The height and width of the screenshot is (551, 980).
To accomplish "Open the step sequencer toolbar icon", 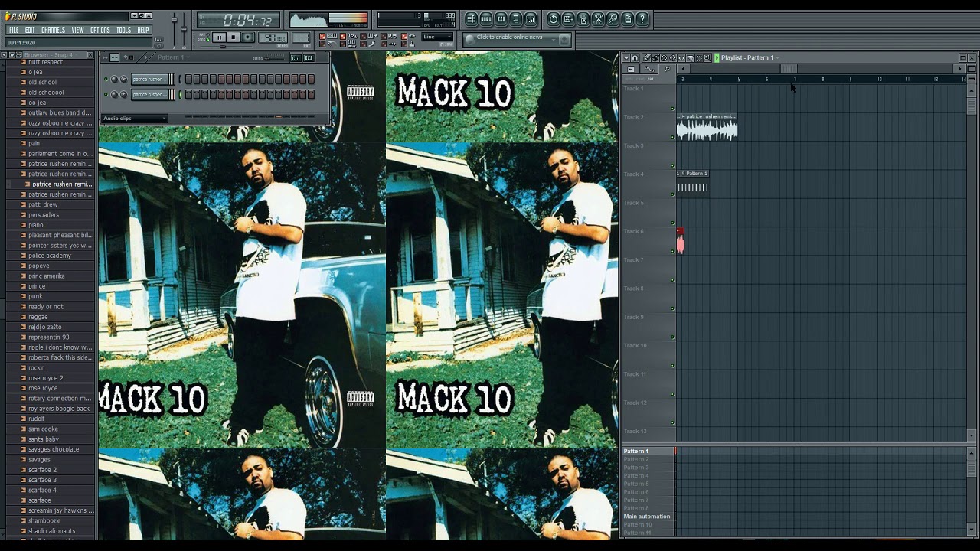I will pyautogui.click(x=486, y=19).
